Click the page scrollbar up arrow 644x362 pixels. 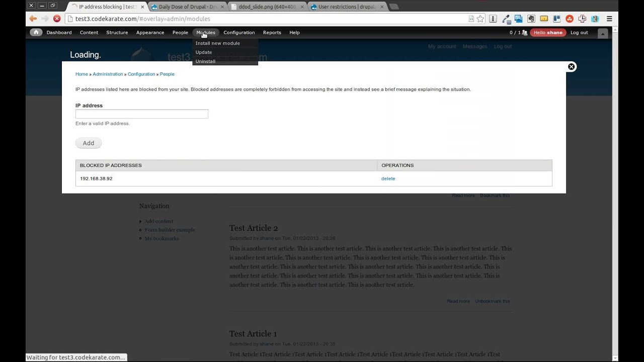(x=615, y=29)
